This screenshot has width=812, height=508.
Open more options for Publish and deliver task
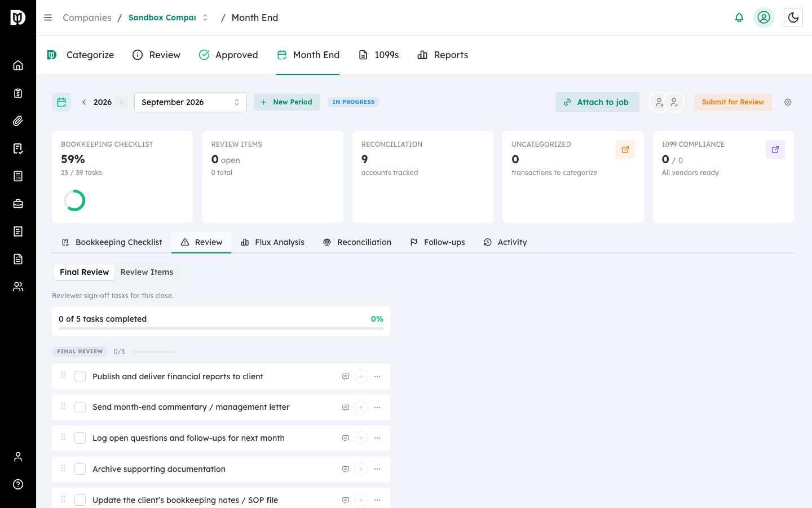point(377,376)
